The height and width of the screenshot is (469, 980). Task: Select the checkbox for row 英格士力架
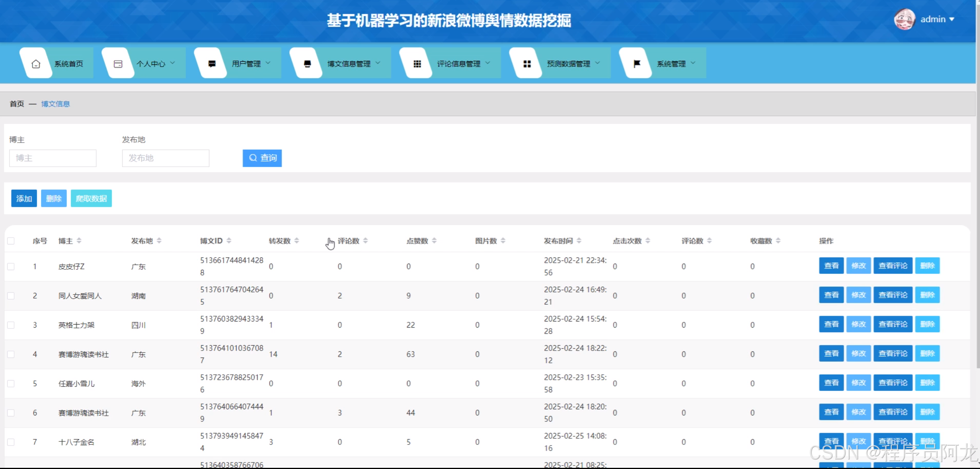[11, 325]
